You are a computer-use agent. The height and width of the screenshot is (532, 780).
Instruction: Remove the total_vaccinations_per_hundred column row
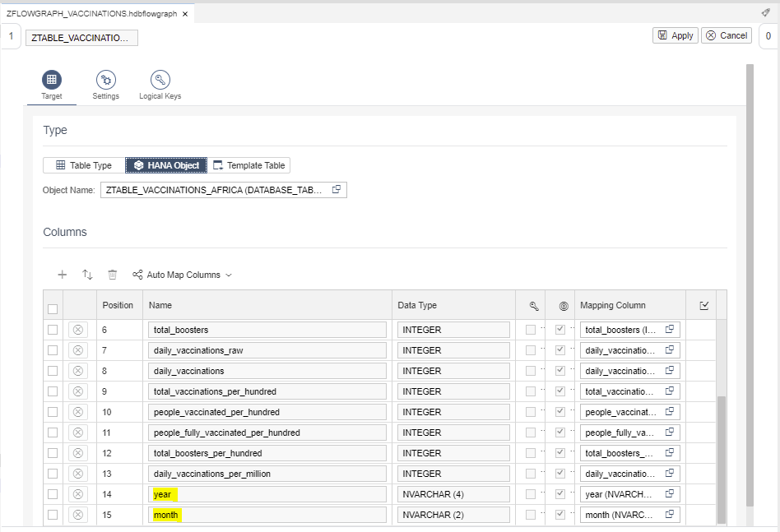78,391
